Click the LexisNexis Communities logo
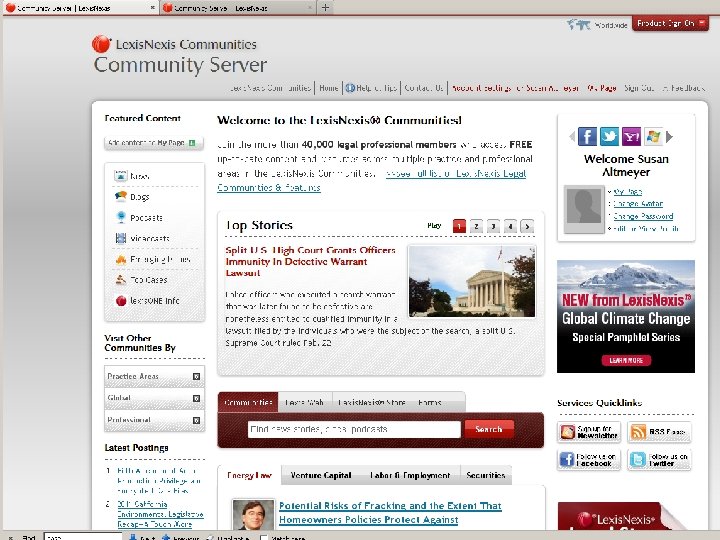The image size is (720, 540). (x=174, y=44)
